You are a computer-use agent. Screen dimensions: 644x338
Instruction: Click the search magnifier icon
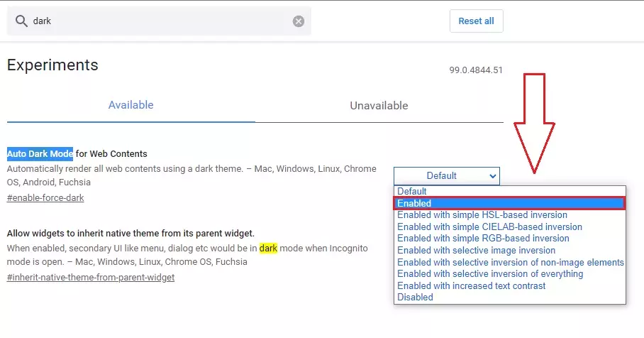(21, 21)
